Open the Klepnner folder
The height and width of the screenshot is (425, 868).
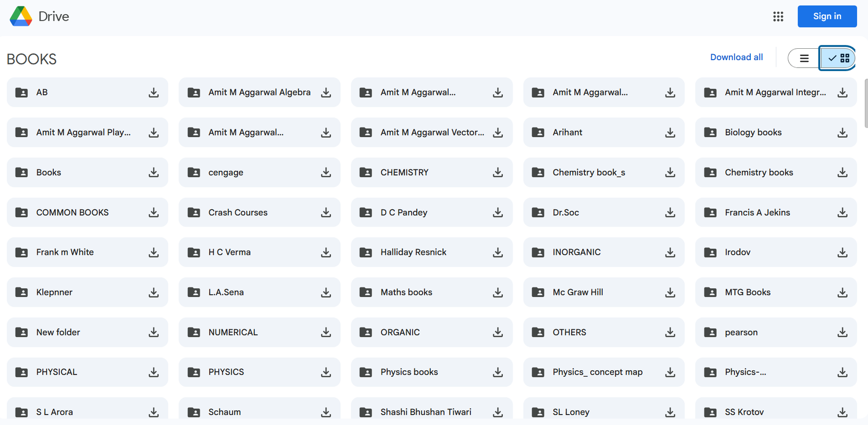click(54, 292)
